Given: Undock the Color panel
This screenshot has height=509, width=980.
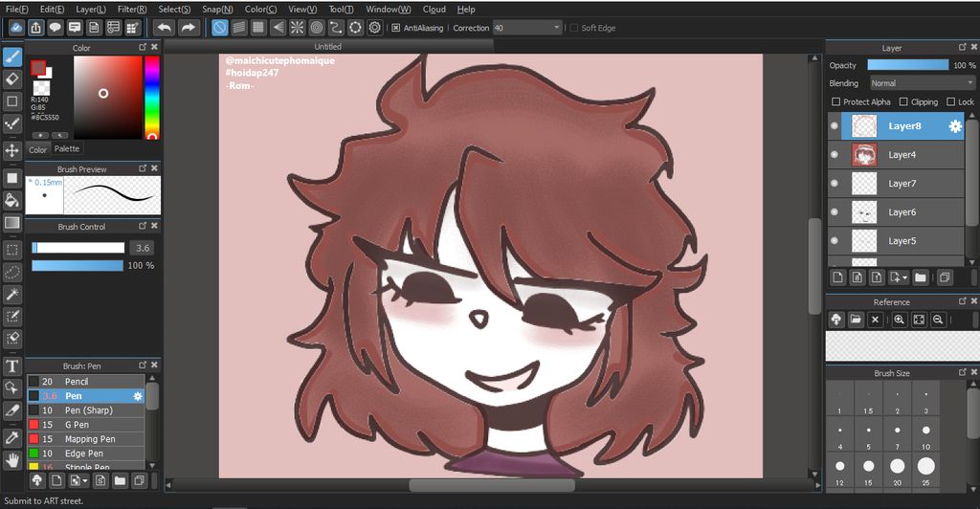Looking at the screenshot, I should click(143, 48).
